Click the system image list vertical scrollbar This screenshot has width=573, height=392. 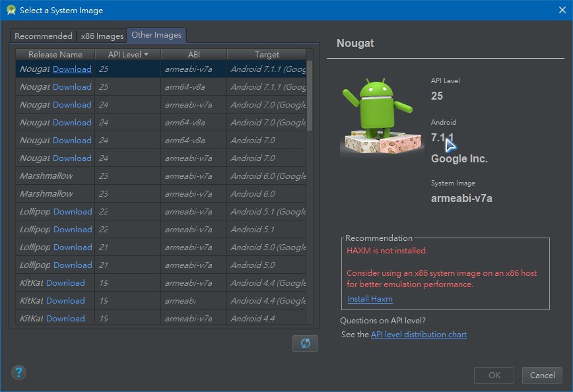[x=310, y=96]
